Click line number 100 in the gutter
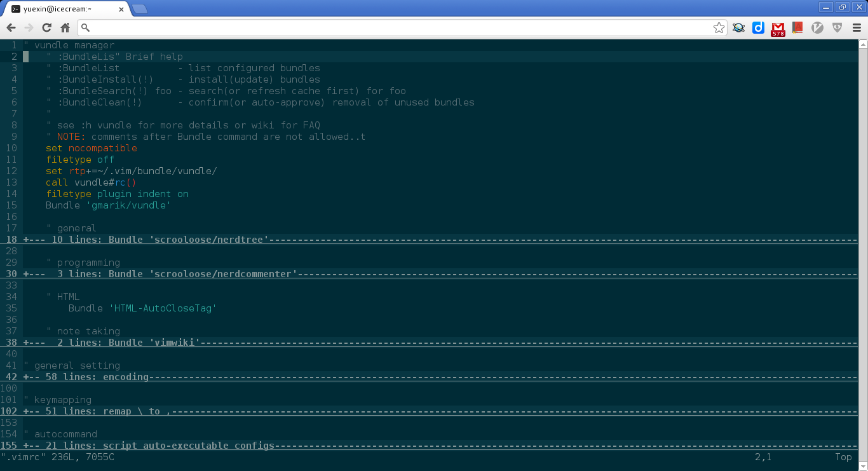Screen dimensions: 868x471 coord(9,388)
